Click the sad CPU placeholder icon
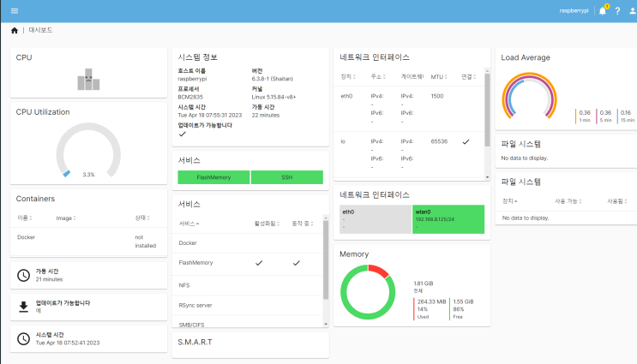Viewport: 637px width, 364px height. [x=88, y=79]
